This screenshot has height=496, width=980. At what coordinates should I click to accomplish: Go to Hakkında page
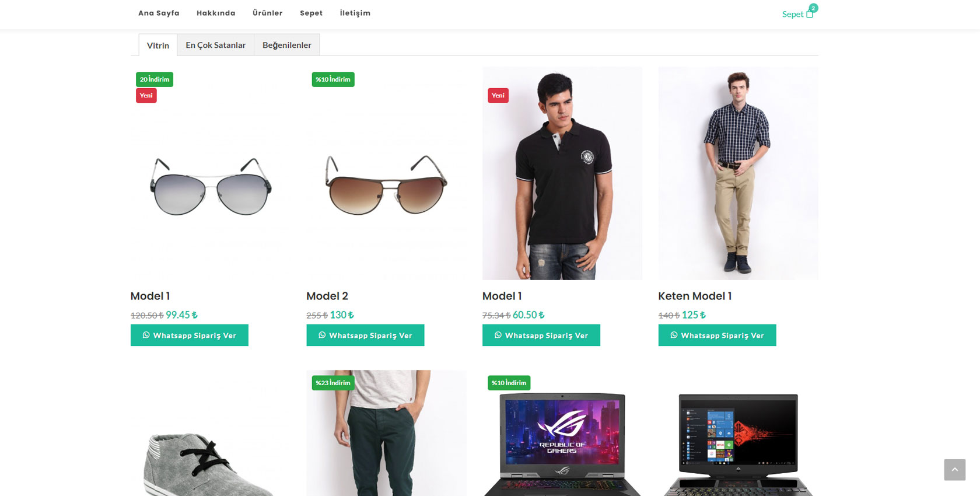pyautogui.click(x=216, y=13)
